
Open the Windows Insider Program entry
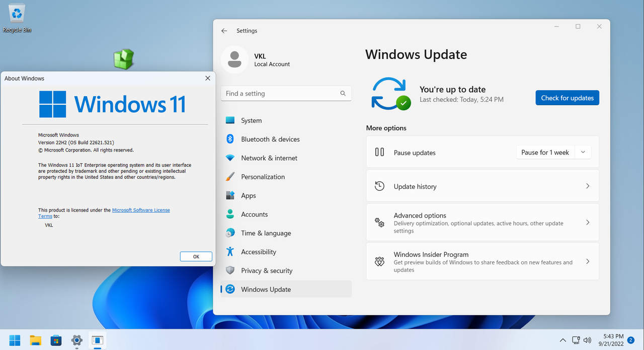(482, 261)
